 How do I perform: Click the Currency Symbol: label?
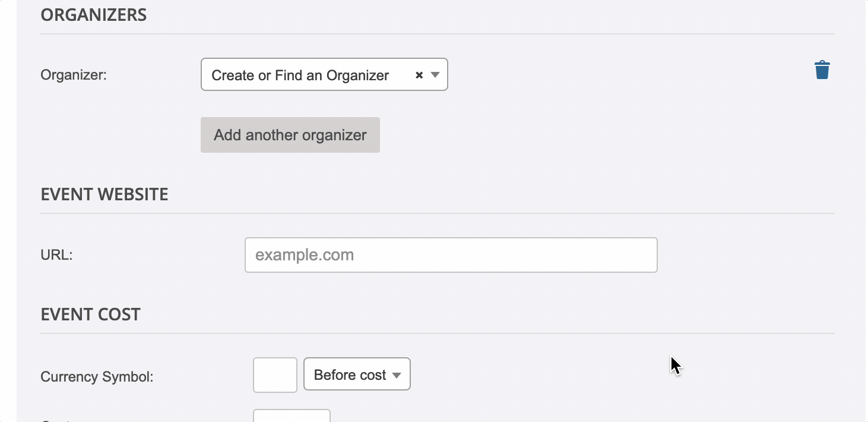coord(97,377)
